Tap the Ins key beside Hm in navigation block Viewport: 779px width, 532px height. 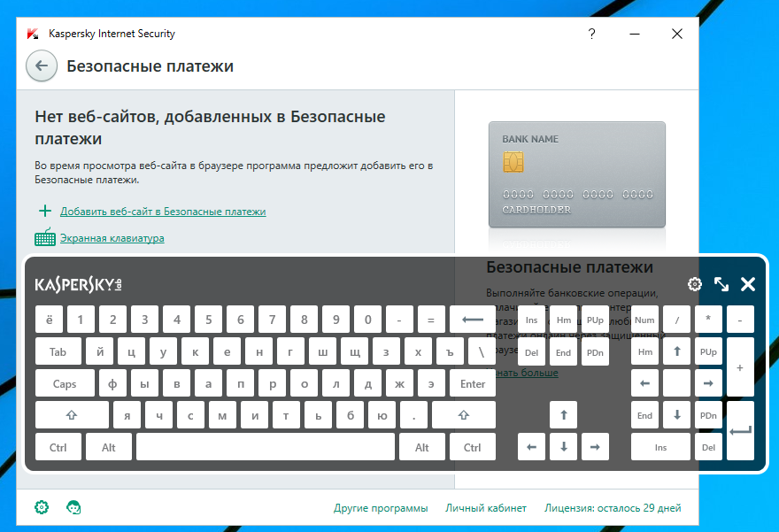[x=532, y=320]
